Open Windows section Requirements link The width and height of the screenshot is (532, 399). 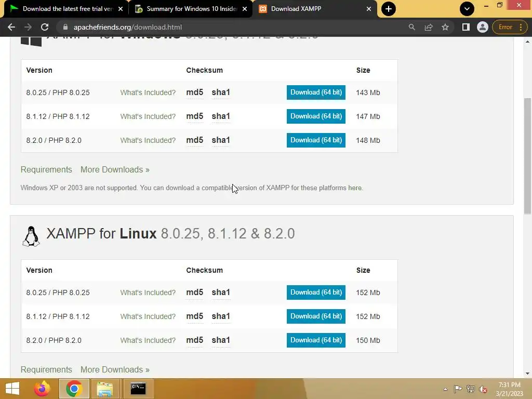(x=46, y=170)
